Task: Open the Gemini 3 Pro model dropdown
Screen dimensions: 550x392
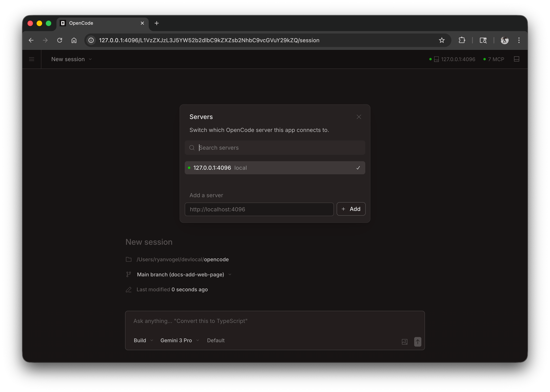Action: tap(179, 340)
